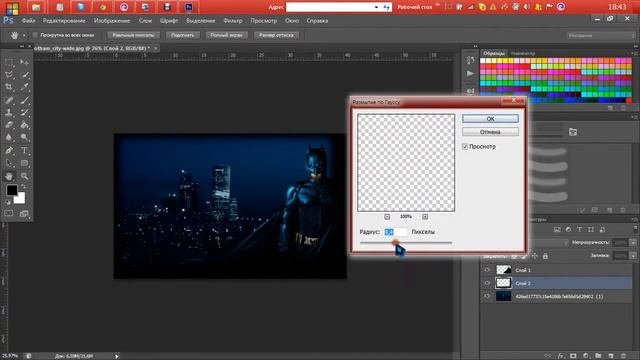Select layer Слой 1 thumbnail
Viewport: 640px width, 360px height.
[503, 270]
